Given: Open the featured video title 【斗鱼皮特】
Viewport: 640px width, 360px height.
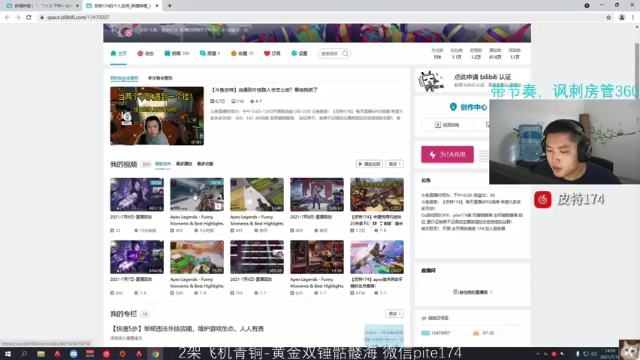Looking at the screenshot, I should click(x=264, y=90).
